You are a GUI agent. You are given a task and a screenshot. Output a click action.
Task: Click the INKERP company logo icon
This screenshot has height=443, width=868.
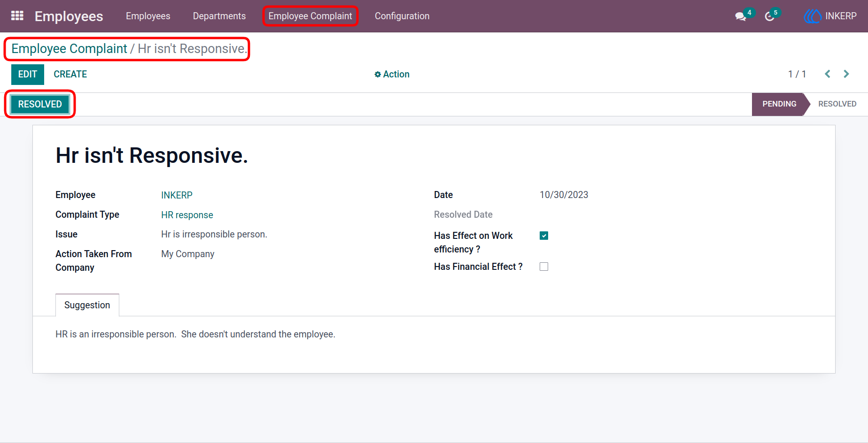(812, 16)
